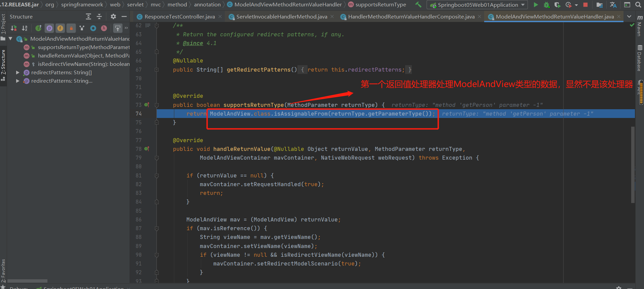The width and height of the screenshot is (644, 289).
Task: Toggle Show Anonymous Classes fork icon
Action: [x=82, y=28]
